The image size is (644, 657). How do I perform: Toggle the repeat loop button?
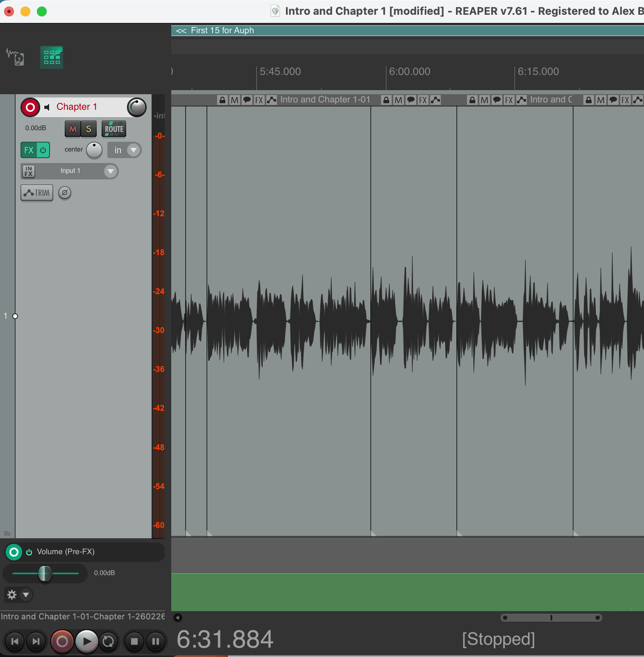tap(108, 641)
